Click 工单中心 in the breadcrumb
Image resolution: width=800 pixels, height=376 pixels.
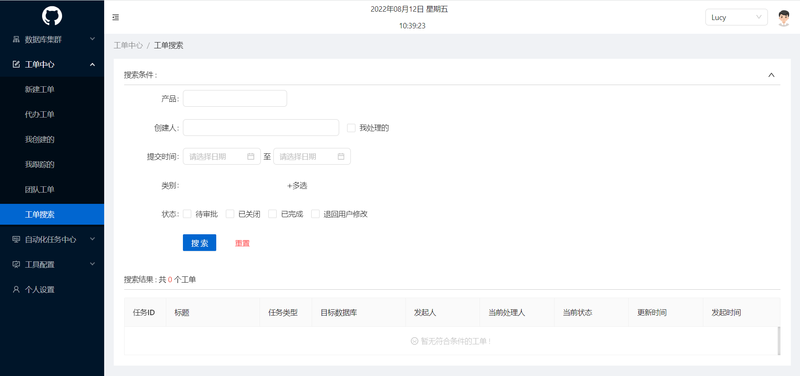pyautogui.click(x=128, y=45)
